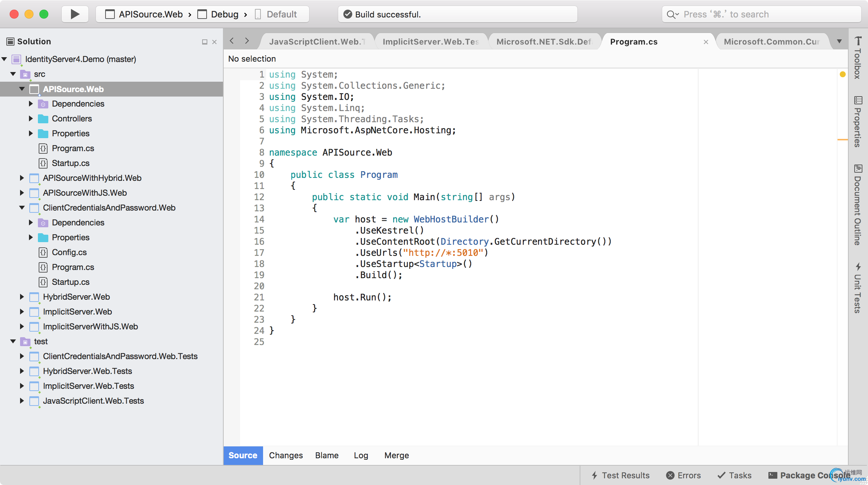Select the Controllers folder icon
Image resolution: width=868 pixels, height=485 pixels.
43,119
